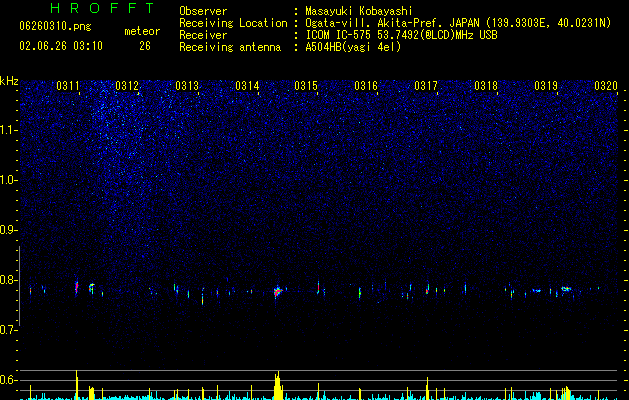Image resolution: width=629 pixels, height=400 pixels.
Task: Click the antenna A504HB(yagi 4el) text
Action: tap(353, 47)
